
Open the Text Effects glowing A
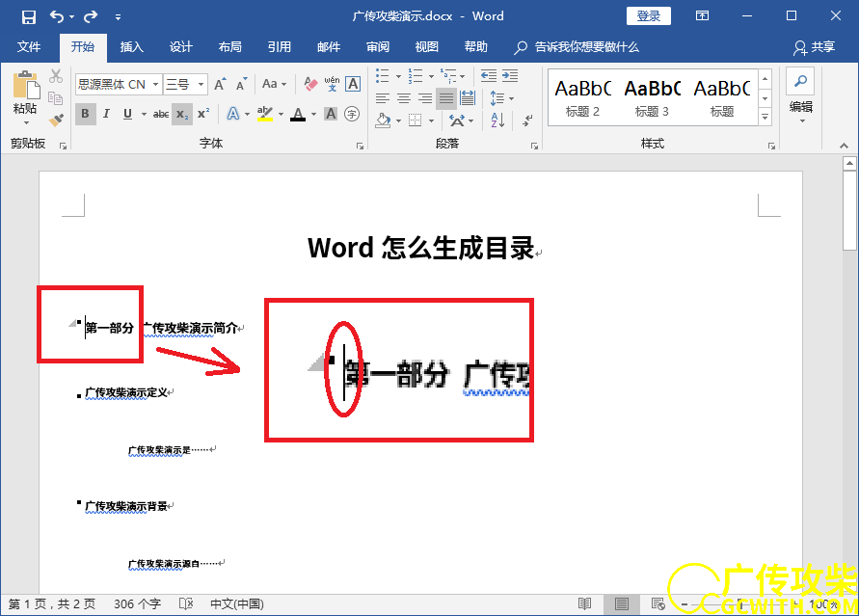click(x=233, y=114)
